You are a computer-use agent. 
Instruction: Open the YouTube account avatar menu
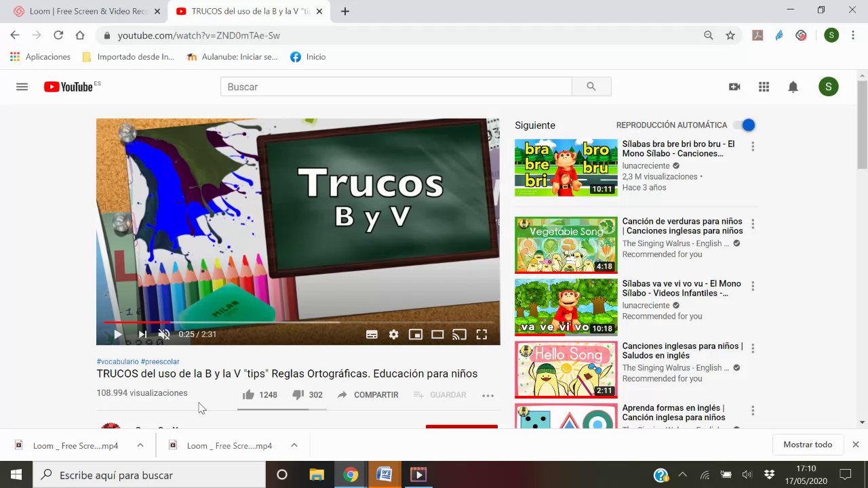828,87
